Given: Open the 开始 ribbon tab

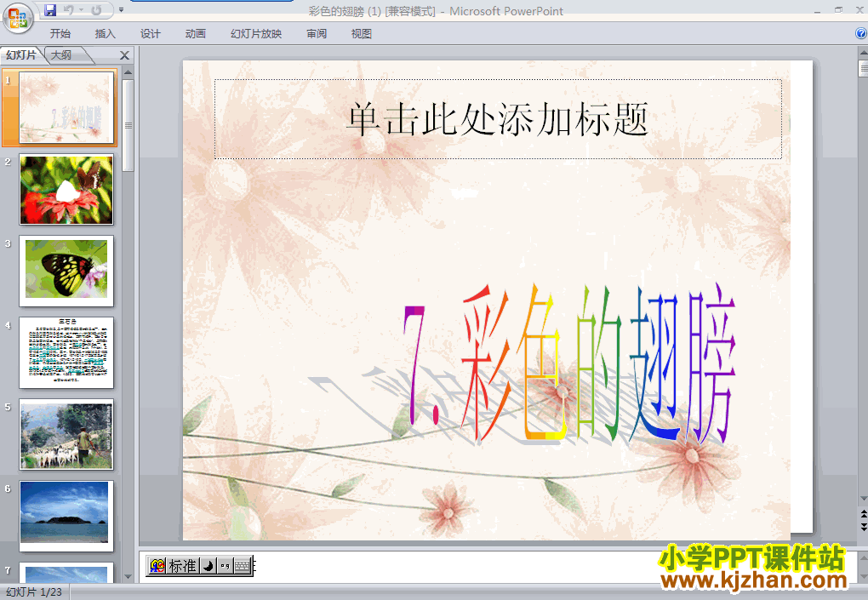Looking at the screenshot, I should [x=60, y=34].
